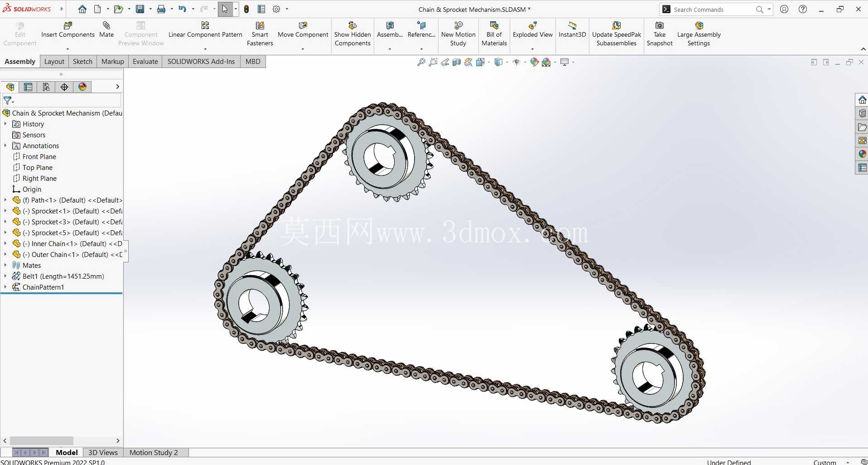This screenshot has width=868, height=465.
Task: Switch to the MBD tab
Action: coord(253,62)
